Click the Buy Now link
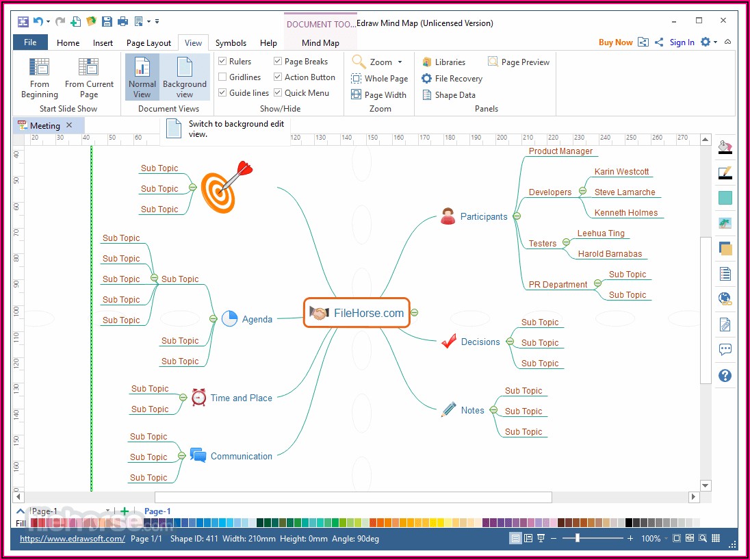750x560 pixels. tap(615, 42)
